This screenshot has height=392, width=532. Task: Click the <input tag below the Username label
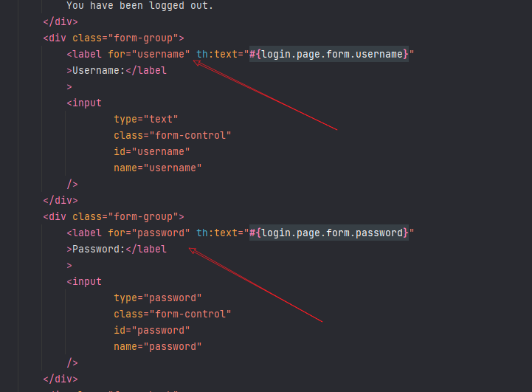84,103
